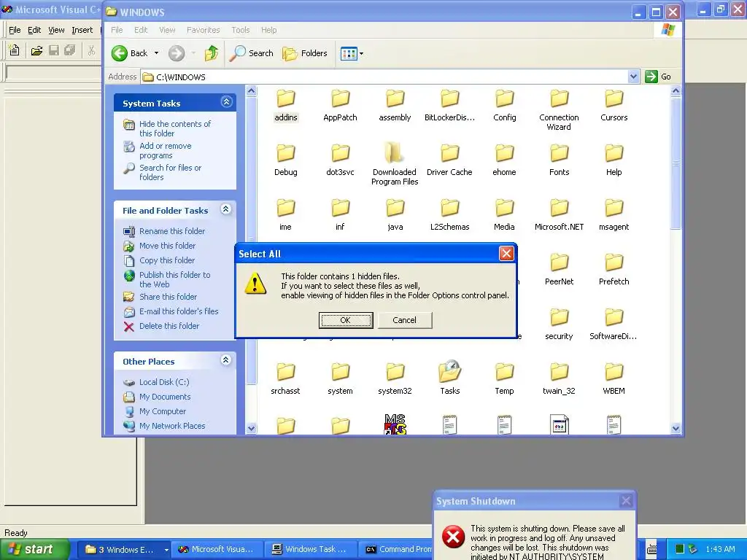This screenshot has width=747, height=560.
Task: Click Copy this folder link
Action: click(x=167, y=260)
